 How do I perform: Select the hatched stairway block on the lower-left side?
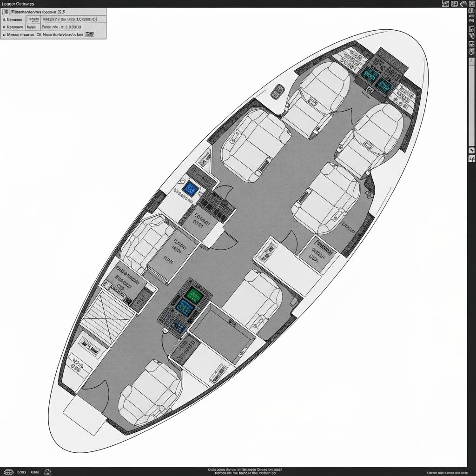[x=108, y=317]
